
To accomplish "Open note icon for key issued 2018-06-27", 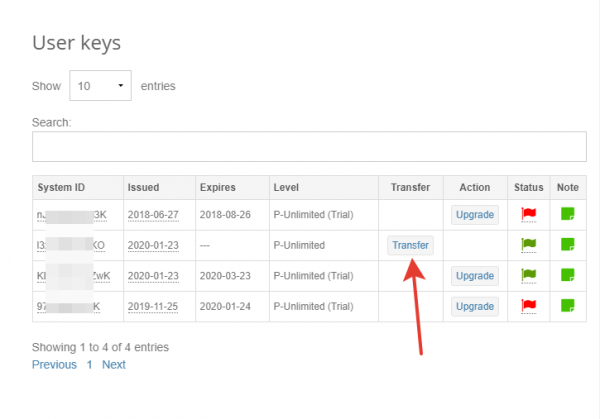I will (567, 214).
